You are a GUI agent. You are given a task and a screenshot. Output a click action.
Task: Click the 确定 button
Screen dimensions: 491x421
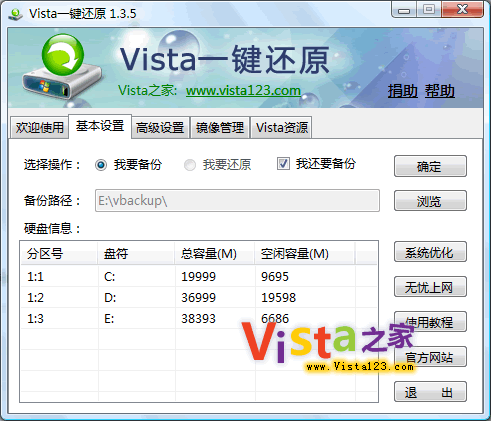tap(430, 166)
